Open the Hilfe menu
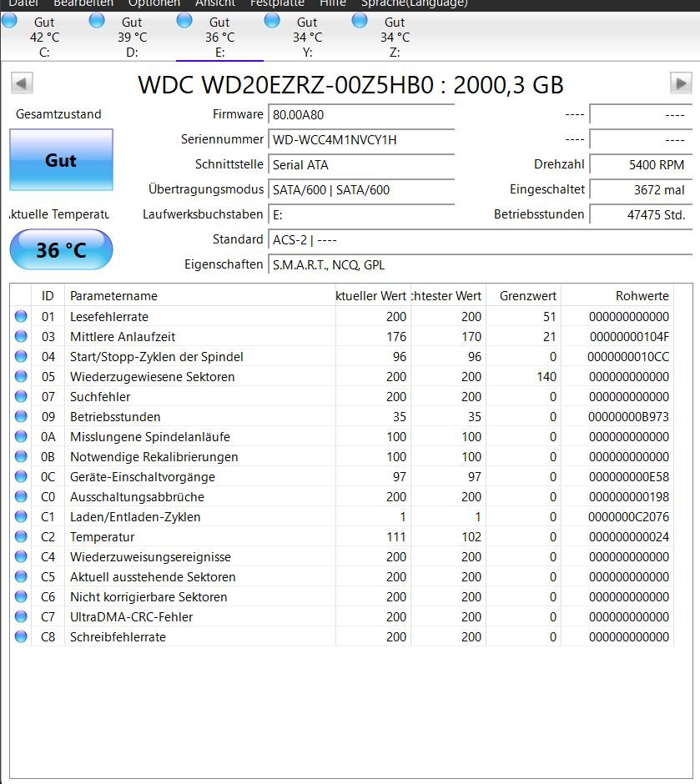700x784 pixels. pos(333,3)
